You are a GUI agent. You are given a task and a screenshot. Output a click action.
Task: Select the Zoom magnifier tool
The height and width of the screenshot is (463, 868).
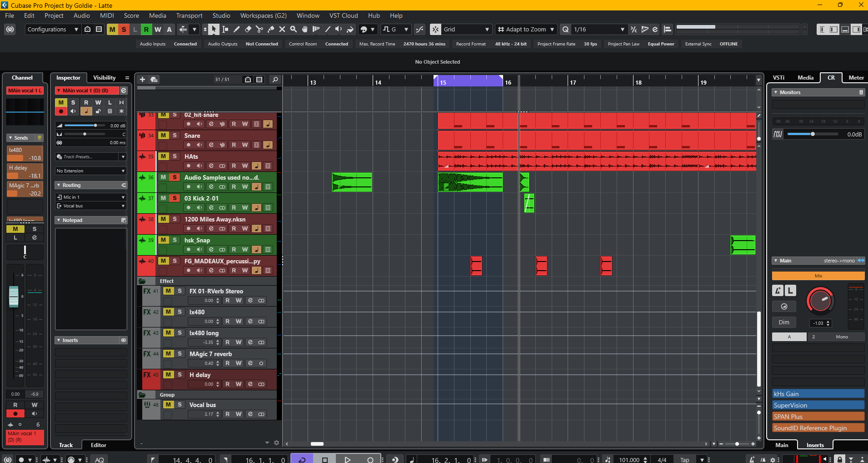(x=294, y=30)
